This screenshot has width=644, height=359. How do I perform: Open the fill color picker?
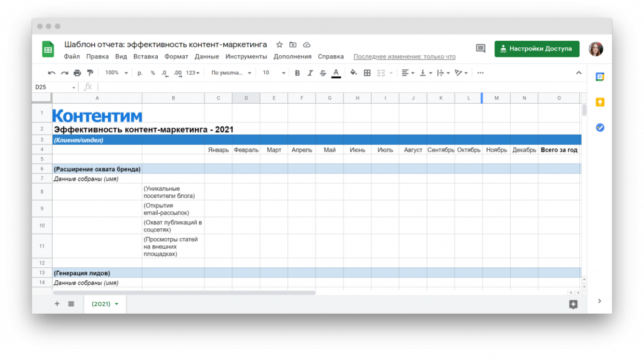pyautogui.click(x=353, y=73)
